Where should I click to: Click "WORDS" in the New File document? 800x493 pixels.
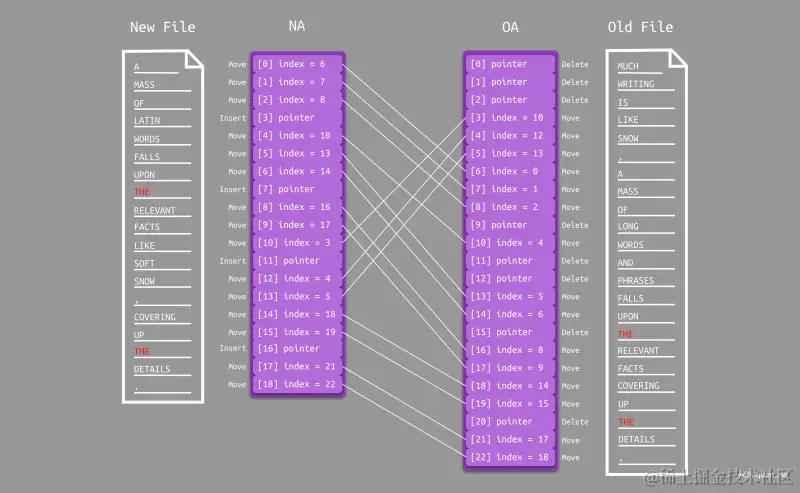coord(147,139)
